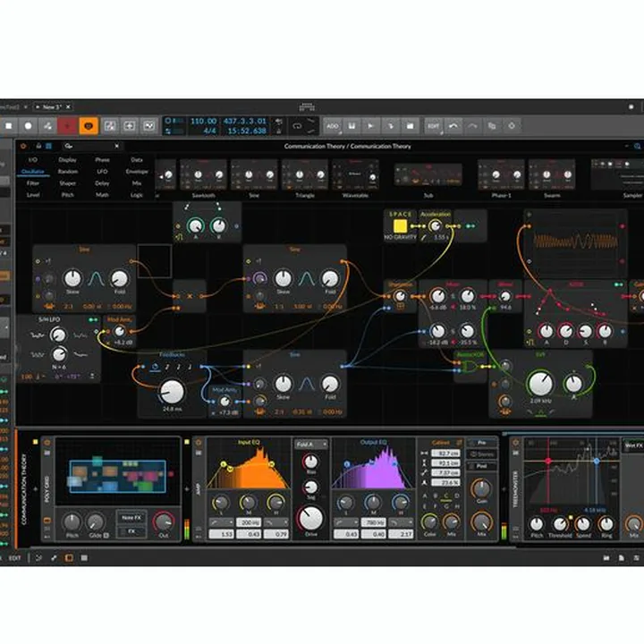This screenshot has height=644, width=644.
Task: Click the Pre button on the Amp cabinet
Action: tap(481, 443)
